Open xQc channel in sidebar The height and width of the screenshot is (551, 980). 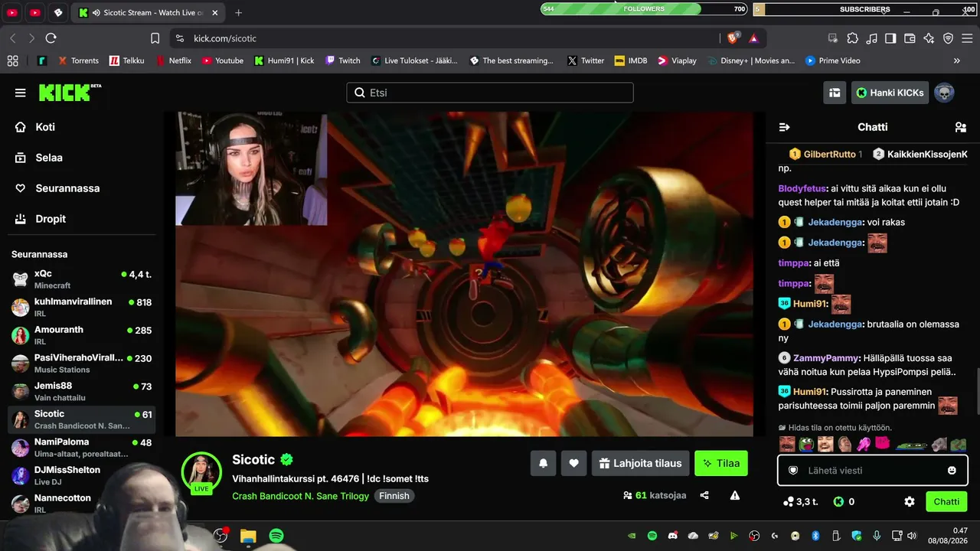coord(82,279)
